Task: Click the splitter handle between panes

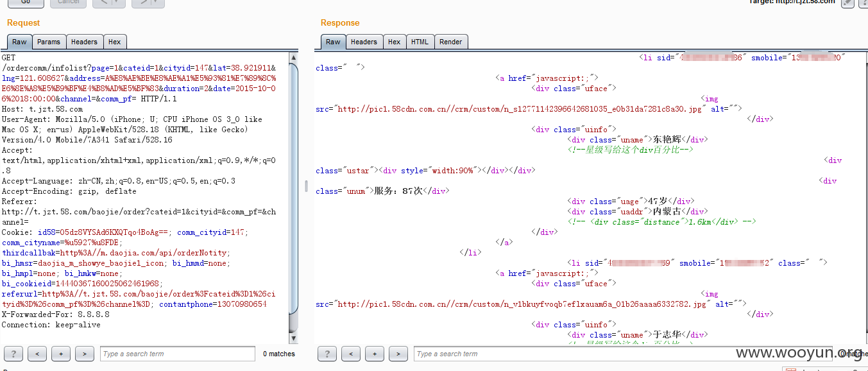Action: (306, 186)
